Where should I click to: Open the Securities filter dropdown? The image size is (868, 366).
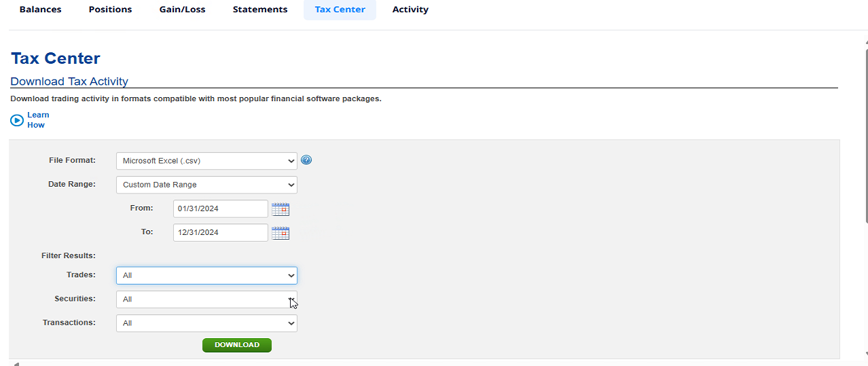coord(206,299)
